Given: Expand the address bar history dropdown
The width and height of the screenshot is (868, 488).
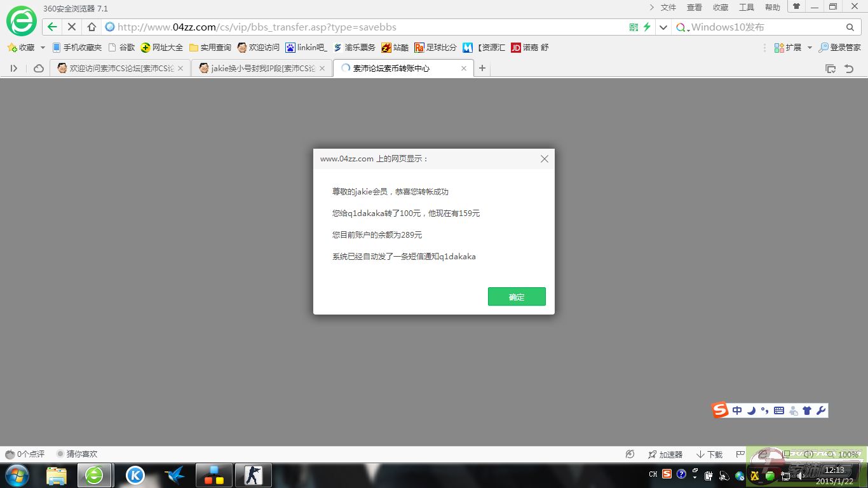Looking at the screenshot, I should click(x=663, y=27).
